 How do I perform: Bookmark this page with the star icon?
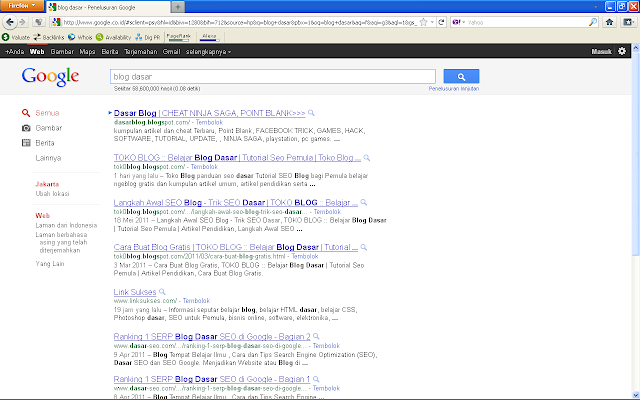point(424,22)
